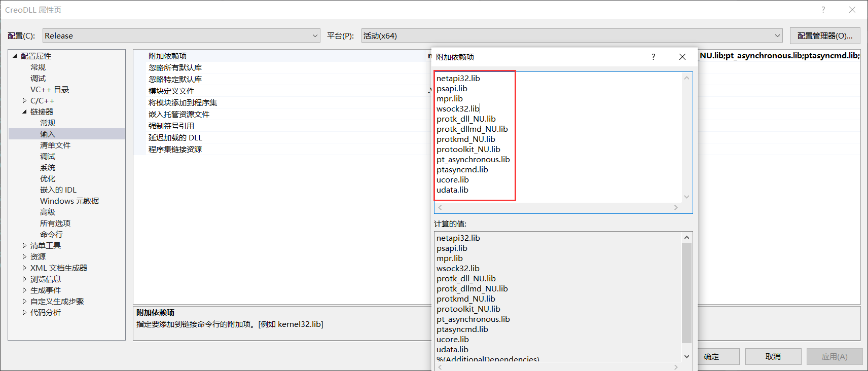868x371 pixels.
Task: Expand the 自定义生成步骤 tree node
Action: [24, 301]
